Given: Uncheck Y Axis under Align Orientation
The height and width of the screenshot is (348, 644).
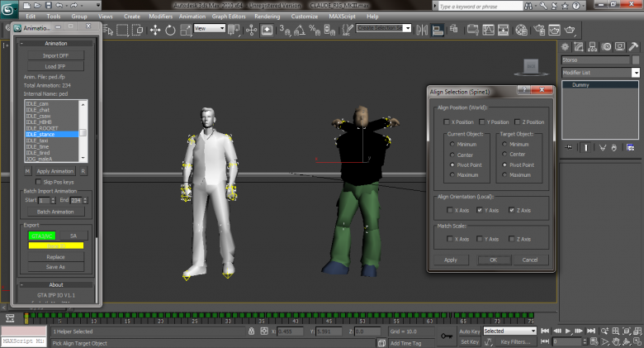Looking at the screenshot, I should click(x=480, y=210).
